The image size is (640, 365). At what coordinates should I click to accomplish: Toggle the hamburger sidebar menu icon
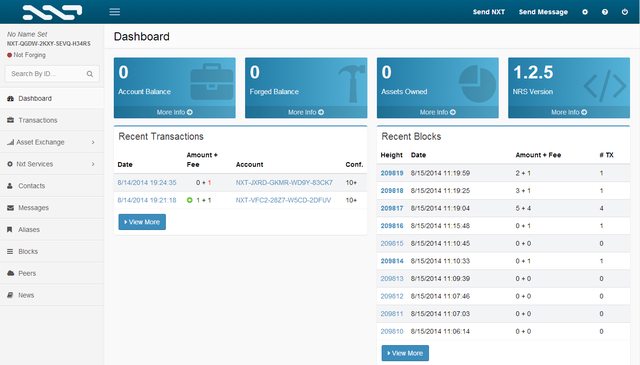pyautogui.click(x=115, y=12)
